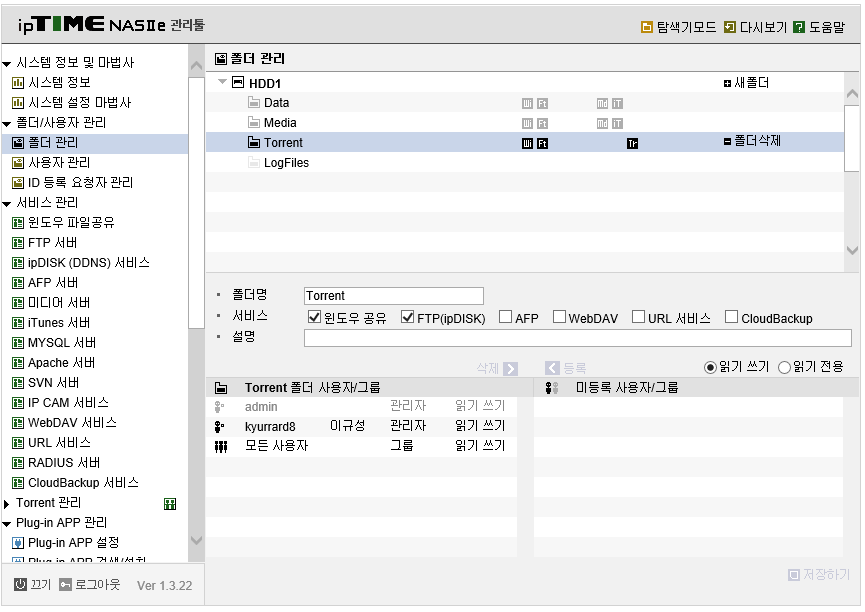Click the 새폴더 plus icon
Viewport: 865px width, 612px height.
click(x=727, y=83)
